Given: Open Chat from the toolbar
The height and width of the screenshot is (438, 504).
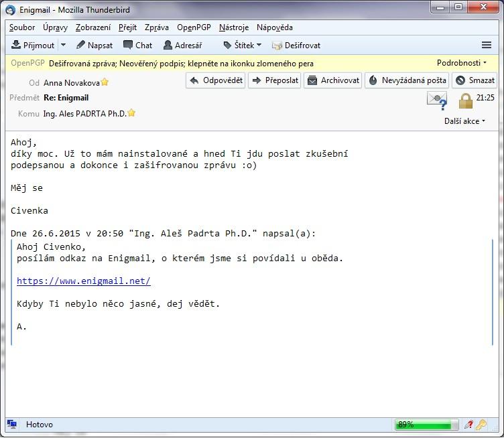Looking at the screenshot, I should tap(137, 46).
